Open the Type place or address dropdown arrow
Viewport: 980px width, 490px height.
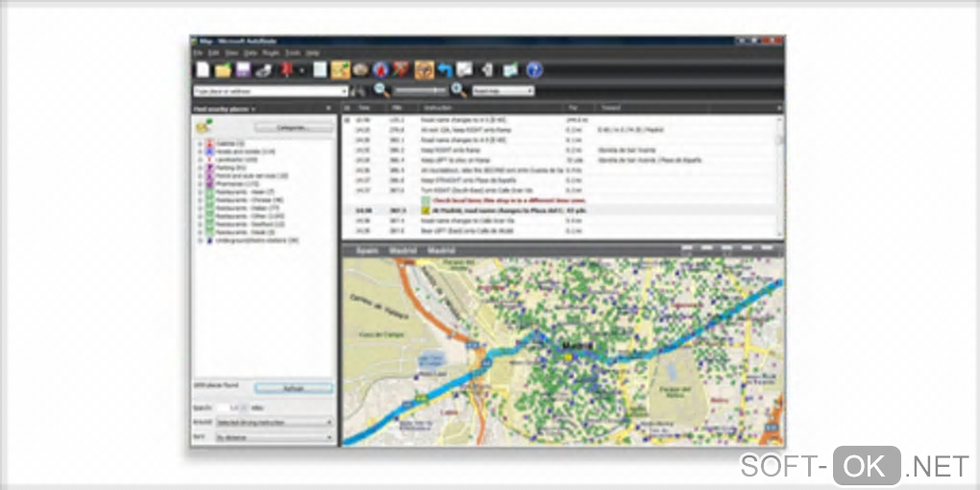344,91
